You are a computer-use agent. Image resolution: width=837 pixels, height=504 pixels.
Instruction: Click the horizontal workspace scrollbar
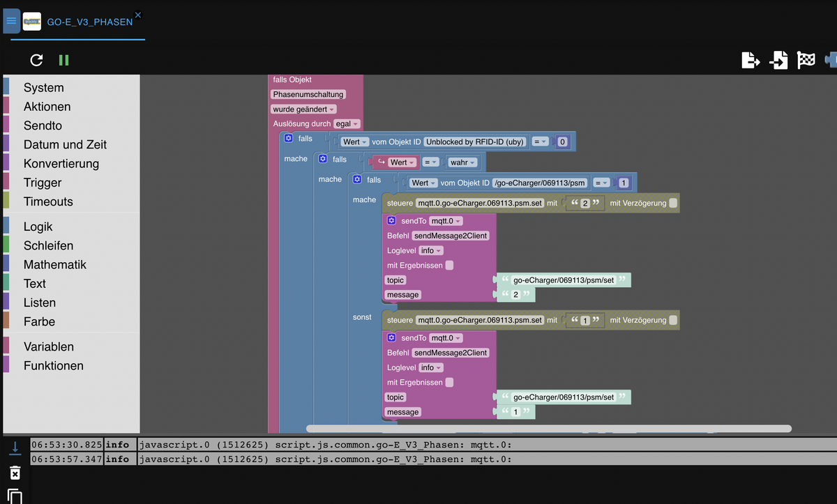tap(548, 428)
